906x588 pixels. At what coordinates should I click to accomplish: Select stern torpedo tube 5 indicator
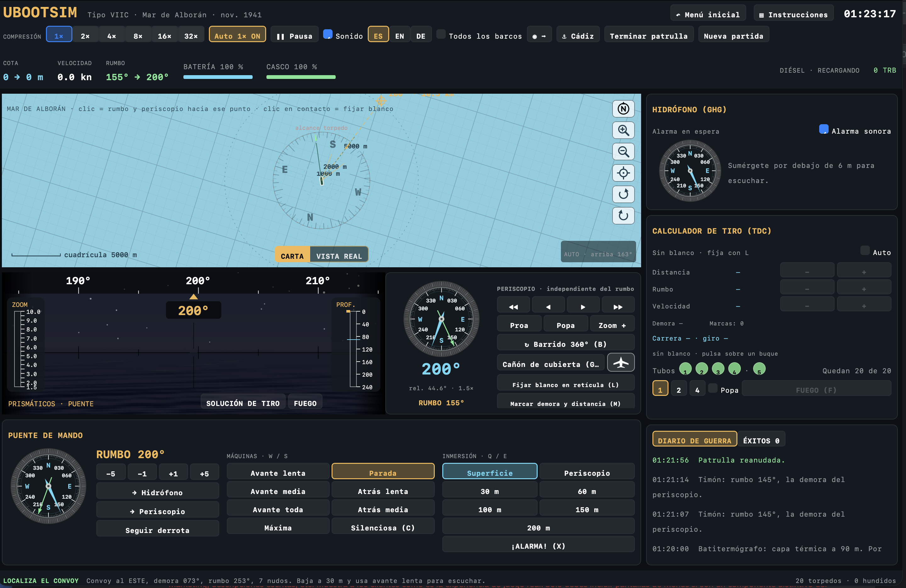point(759,369)
